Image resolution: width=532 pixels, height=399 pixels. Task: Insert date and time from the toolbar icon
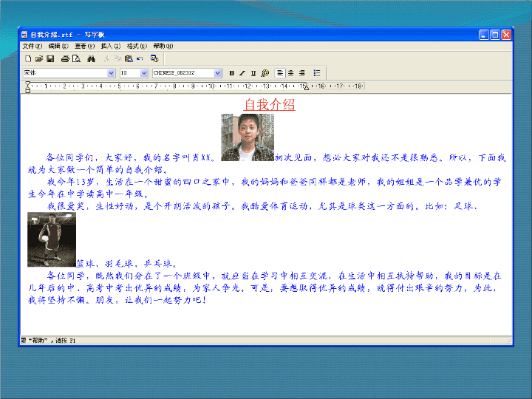coord(154,58)
